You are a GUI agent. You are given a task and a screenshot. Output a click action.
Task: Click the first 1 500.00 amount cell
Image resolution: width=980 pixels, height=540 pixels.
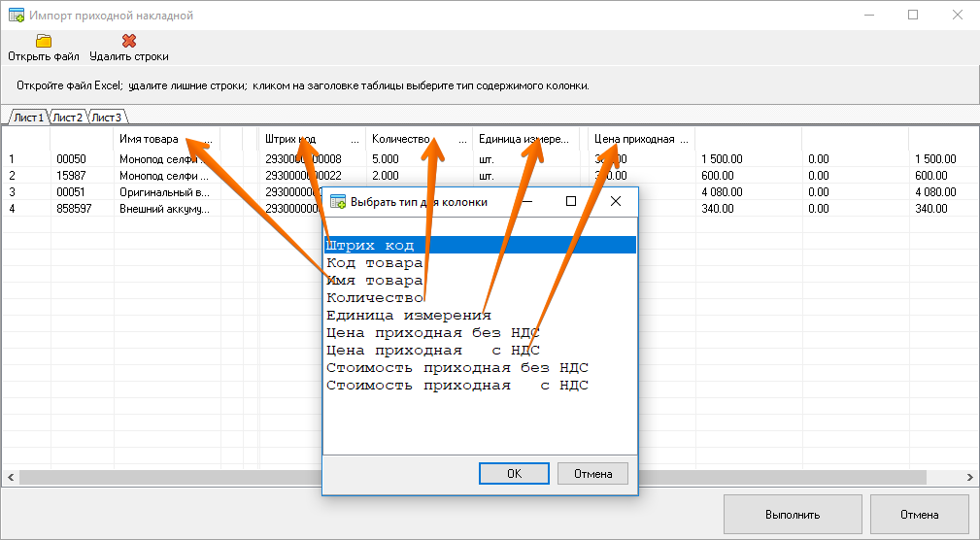[748, 159]
